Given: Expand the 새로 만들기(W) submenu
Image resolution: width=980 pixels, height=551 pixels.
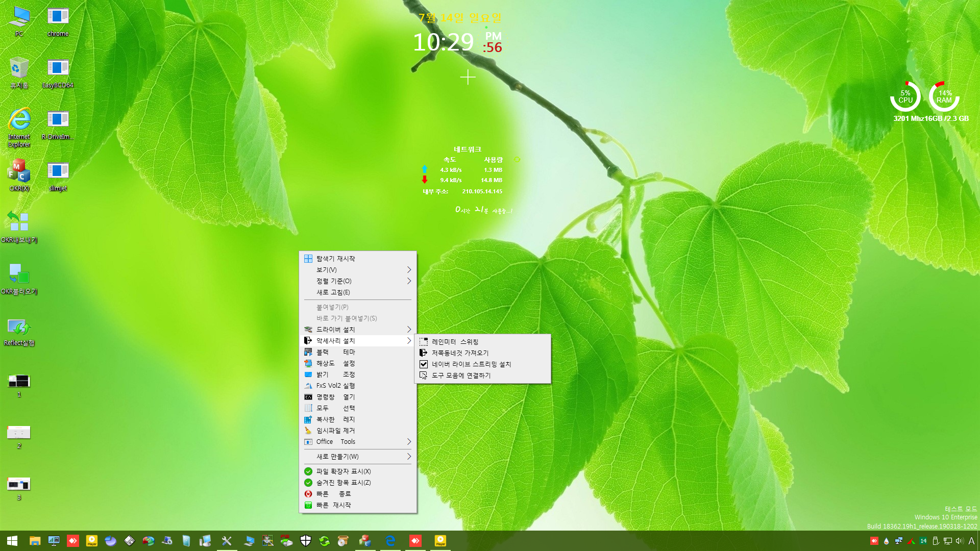Looking at the screenshot, I should [357, 457].
